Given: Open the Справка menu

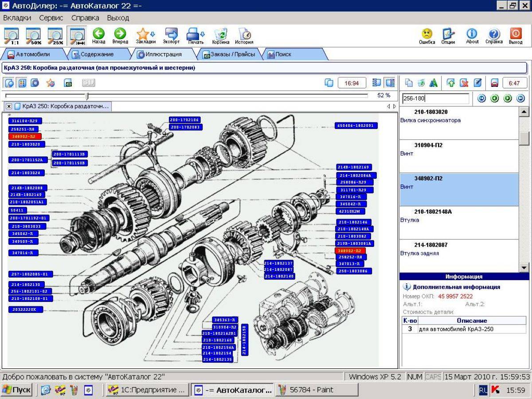Looking at the screenshot, I should pyautogui.click(x=85, y=18).
